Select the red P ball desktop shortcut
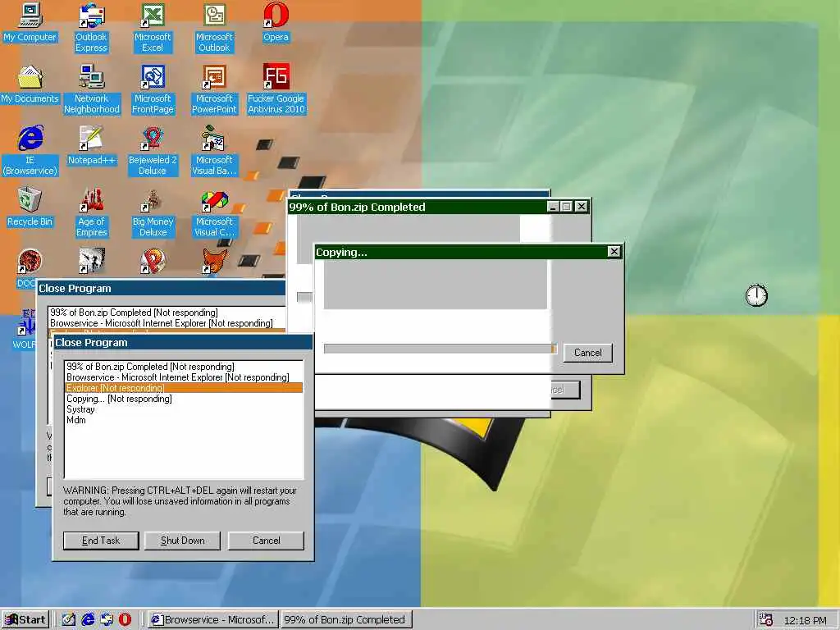Image resolution: width=840 pixels, height=630 pixels. tap(153, 262)
